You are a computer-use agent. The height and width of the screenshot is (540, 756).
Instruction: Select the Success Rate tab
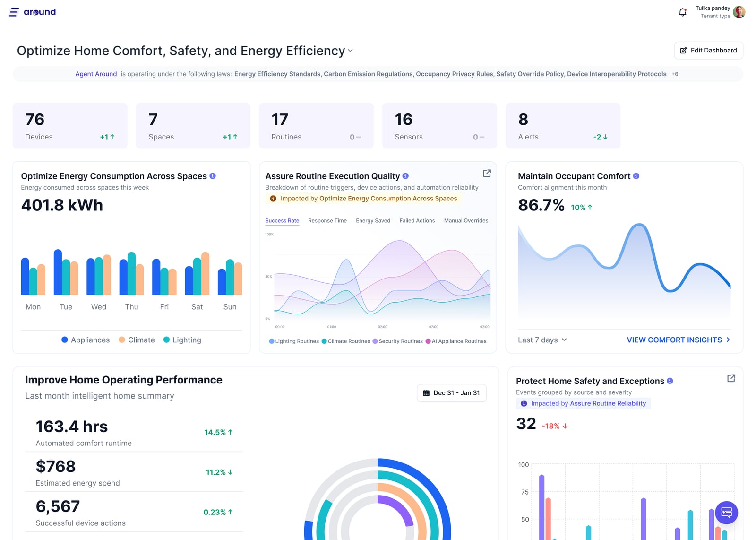coord(282,221)
